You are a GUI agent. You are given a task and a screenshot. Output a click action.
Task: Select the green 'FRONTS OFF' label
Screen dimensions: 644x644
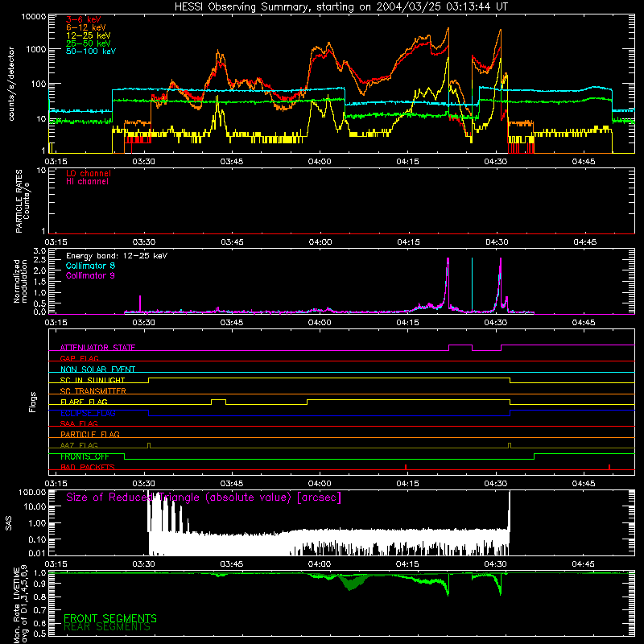(85, 456)
